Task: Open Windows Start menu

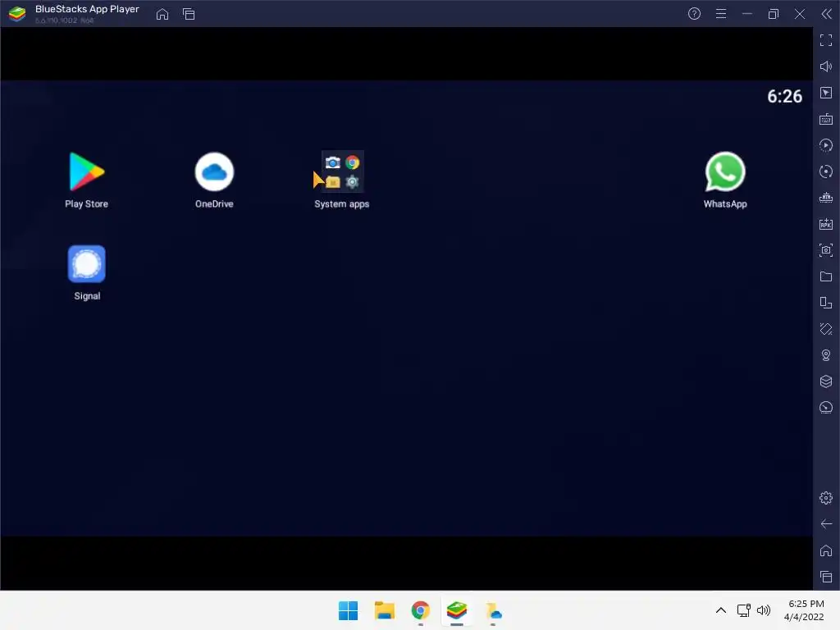Action: (348, 610)
